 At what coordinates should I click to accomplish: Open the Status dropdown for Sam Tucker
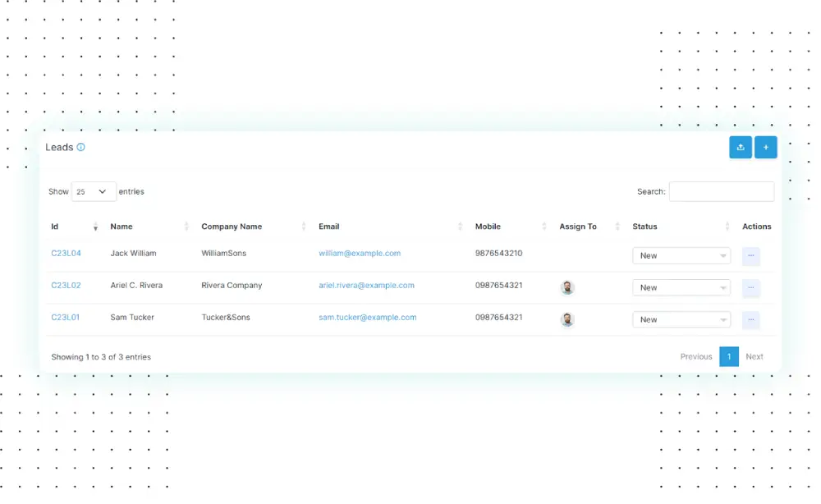point(681,319)
